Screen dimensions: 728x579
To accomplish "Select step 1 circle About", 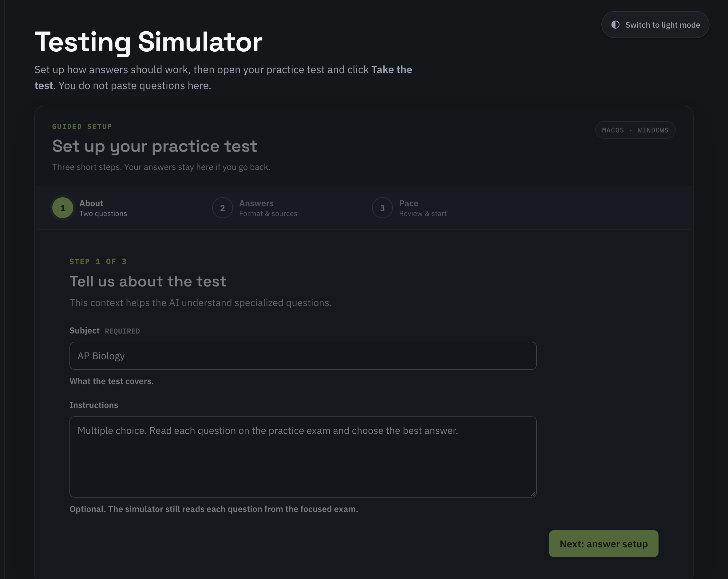I will point(62,208).
